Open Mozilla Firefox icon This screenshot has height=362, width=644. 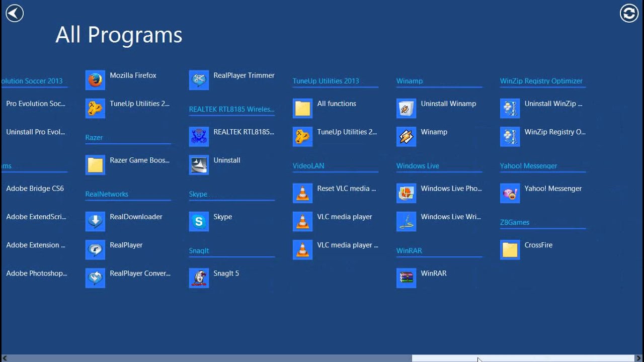tap(95, 80)
